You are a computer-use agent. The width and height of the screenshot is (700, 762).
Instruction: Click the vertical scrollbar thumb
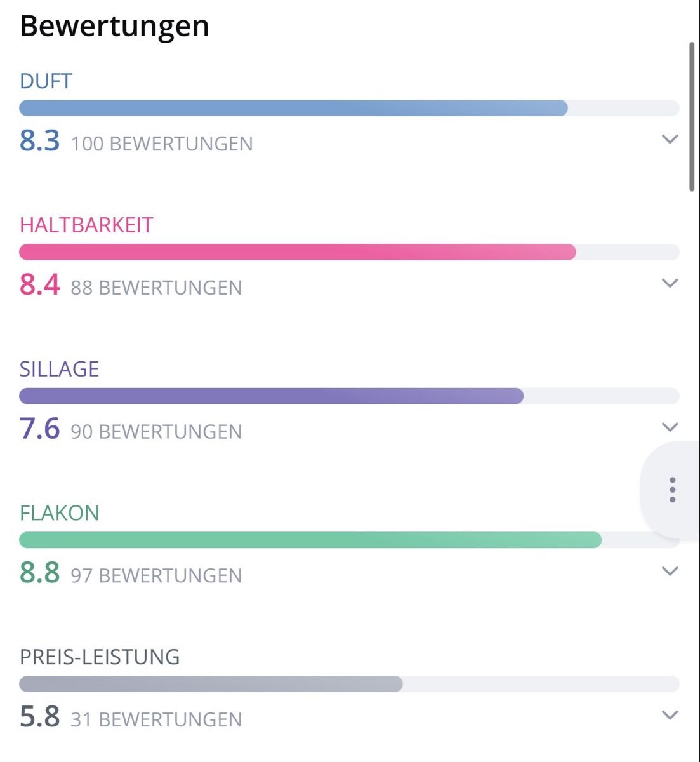(x=692, y=116)
